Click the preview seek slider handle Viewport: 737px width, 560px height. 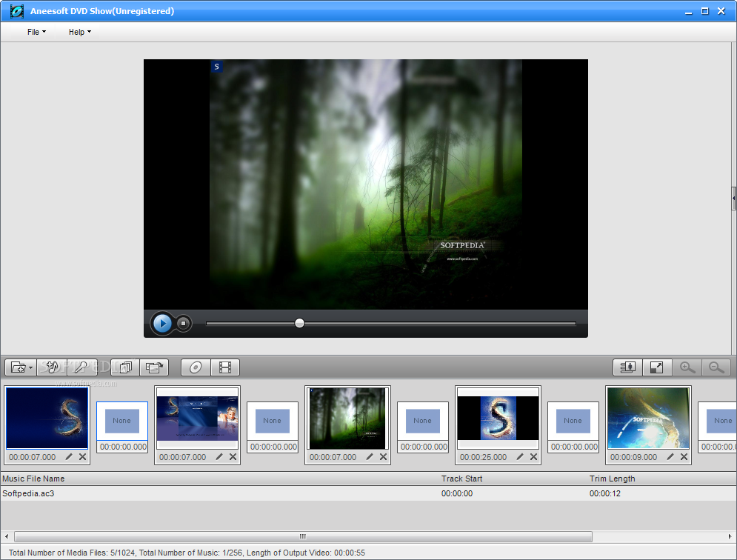[x=299, y=323]
